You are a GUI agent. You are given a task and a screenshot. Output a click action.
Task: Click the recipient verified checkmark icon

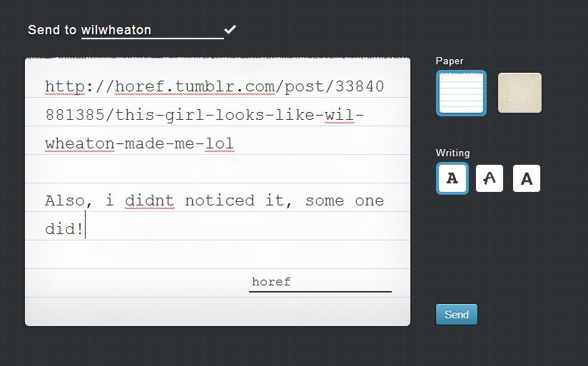pos(230,29)
